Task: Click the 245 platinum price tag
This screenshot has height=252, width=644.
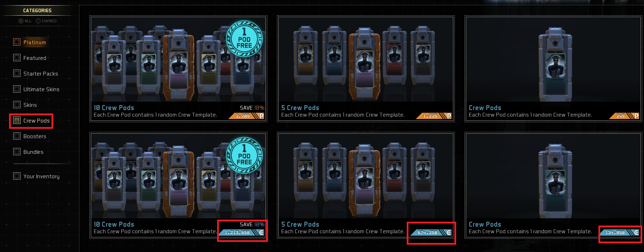Action: (624, 116)
